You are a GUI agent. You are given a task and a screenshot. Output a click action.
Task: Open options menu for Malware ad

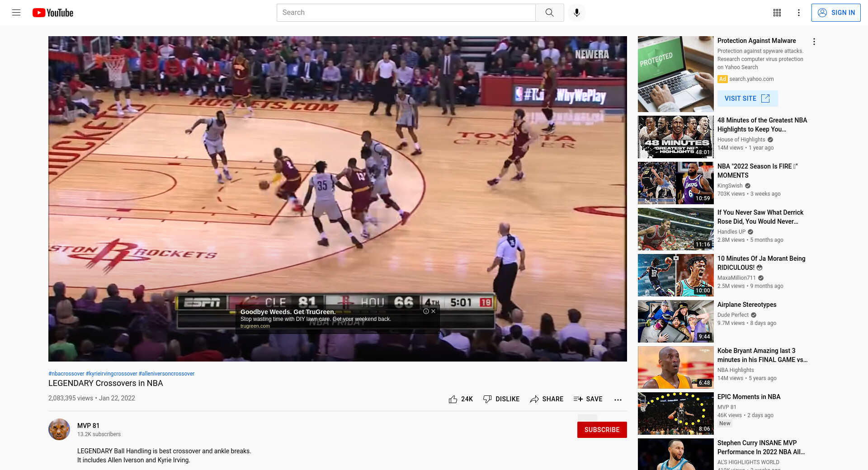click(x=814, y=42)
